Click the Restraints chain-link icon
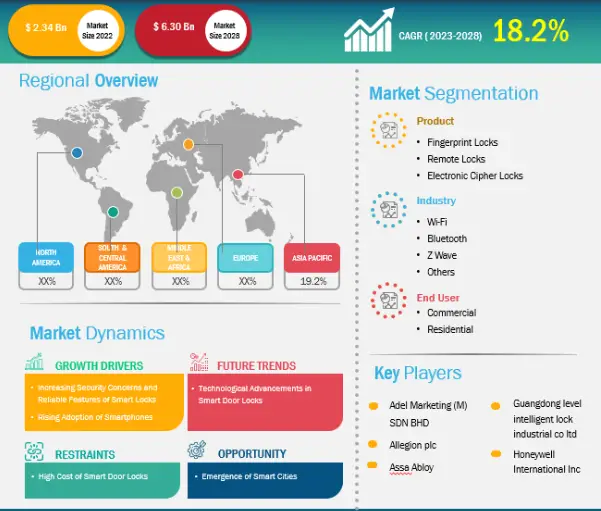 click(34, 451)
